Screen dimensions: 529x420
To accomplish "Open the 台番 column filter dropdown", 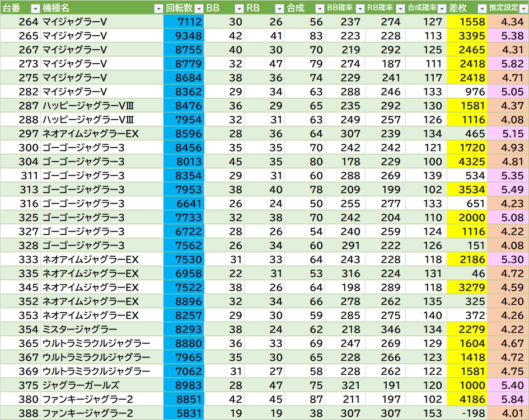I will pos(35,8).
